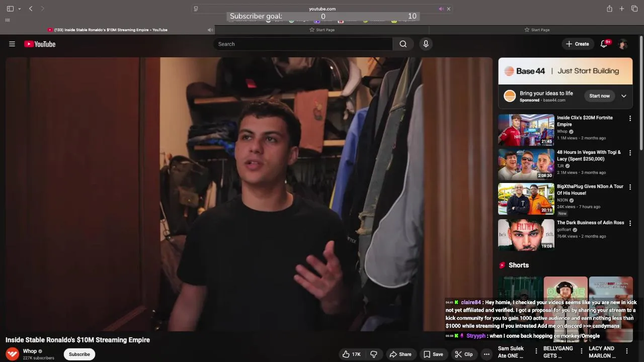Viewport: 644px width, 362px height.
Task: Open 48 Hours In Vegas thumbnail
Action: coord(526,164)
